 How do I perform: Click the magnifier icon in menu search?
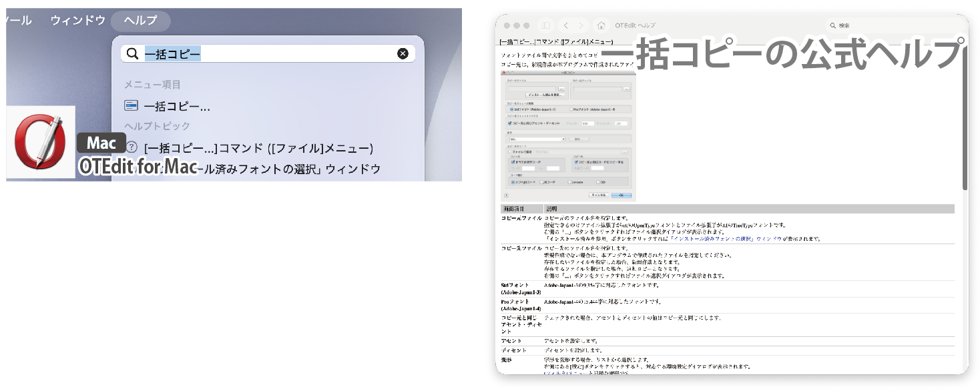coord(132,54)
